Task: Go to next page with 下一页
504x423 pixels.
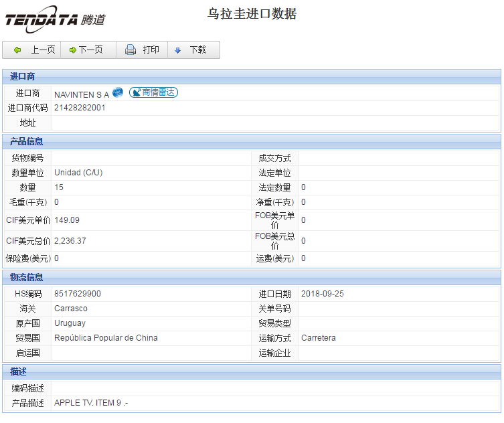Action: [86, 50]
